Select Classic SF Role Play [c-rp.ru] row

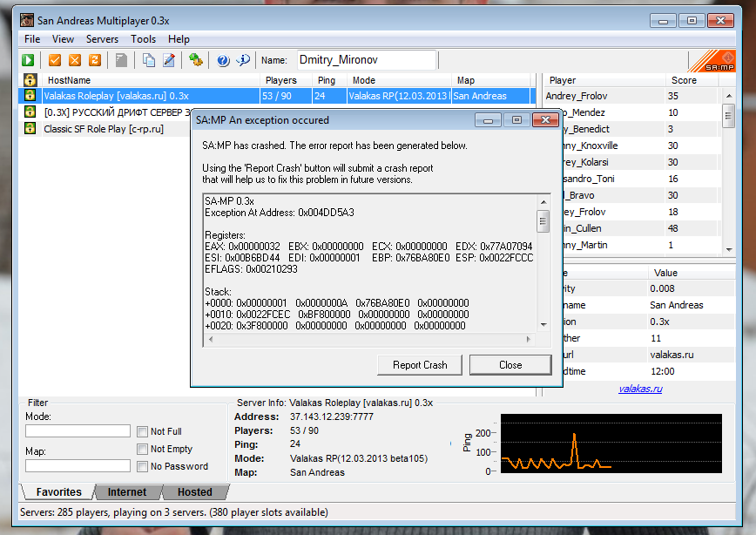(x=104, y=129)
